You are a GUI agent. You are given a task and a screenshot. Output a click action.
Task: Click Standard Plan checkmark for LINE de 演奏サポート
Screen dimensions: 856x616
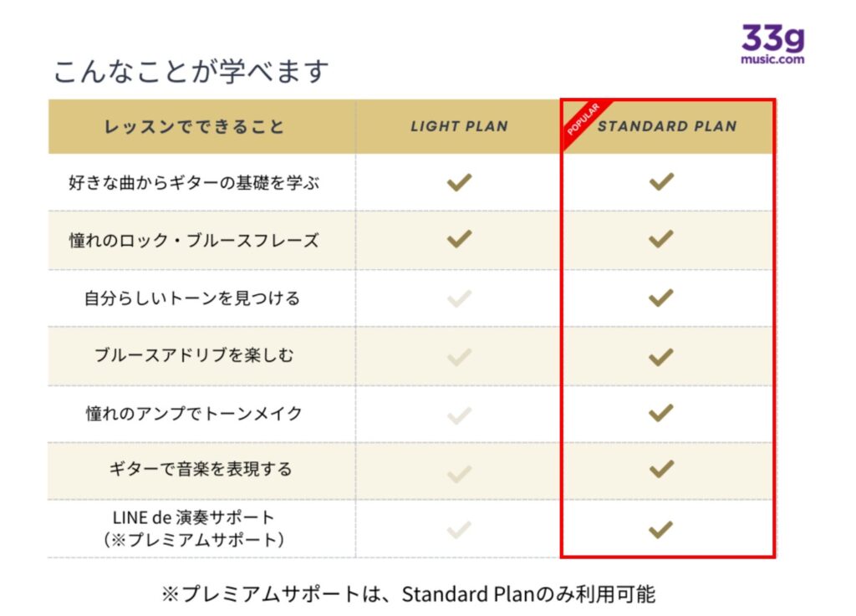tap(661, 528)
